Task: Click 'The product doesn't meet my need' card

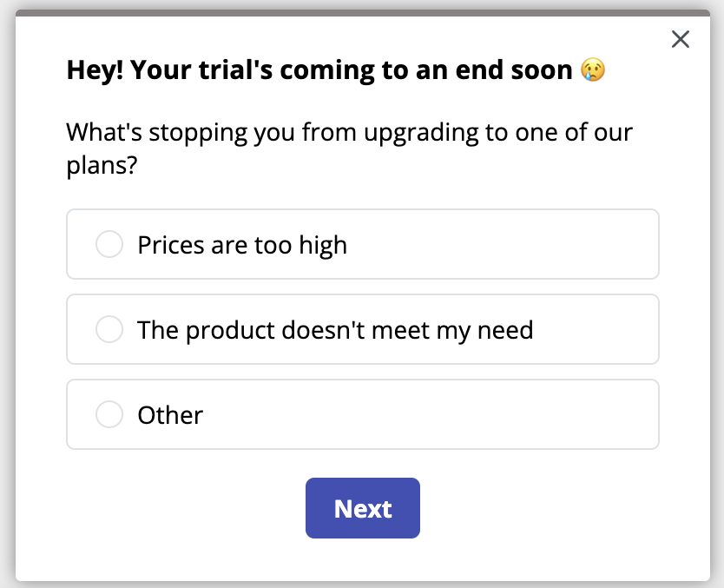Action: [x=362, y=329]
